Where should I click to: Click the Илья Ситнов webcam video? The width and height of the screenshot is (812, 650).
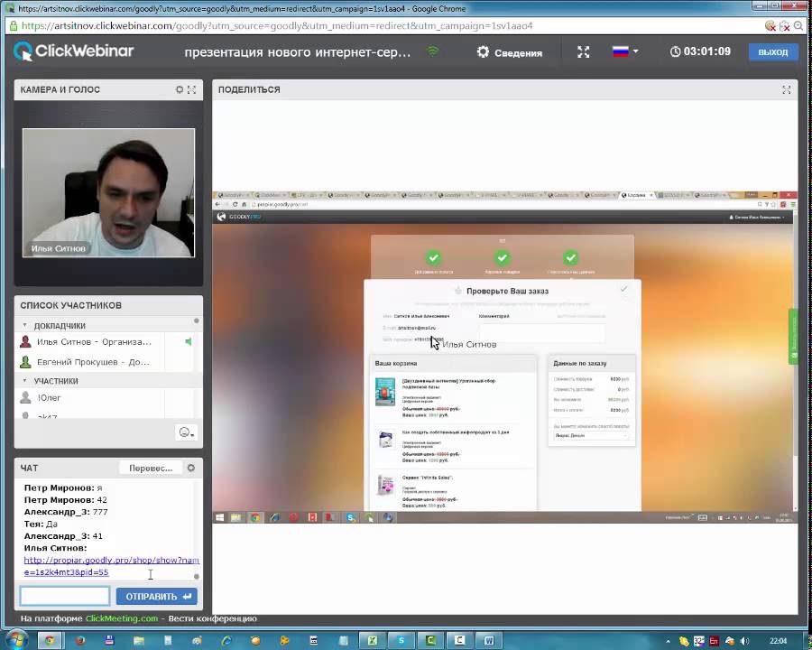click(109, 193)
